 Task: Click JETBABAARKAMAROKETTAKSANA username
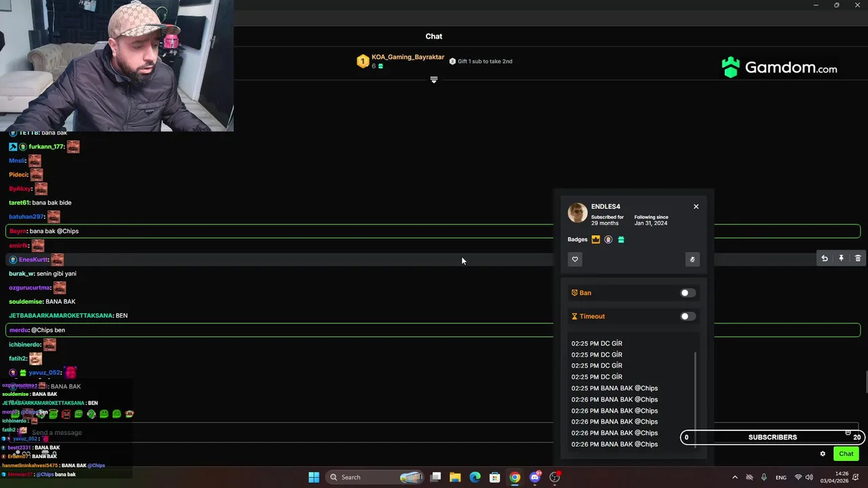point(60,316)
